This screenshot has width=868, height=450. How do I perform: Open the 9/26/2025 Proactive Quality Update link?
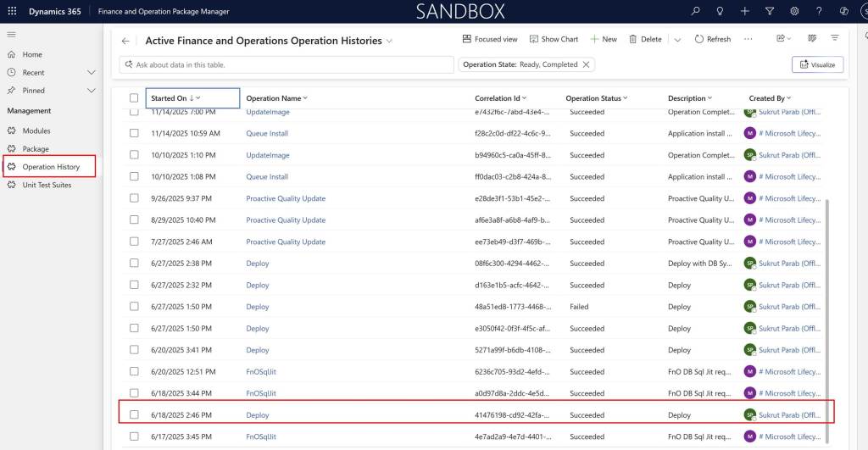286,198
